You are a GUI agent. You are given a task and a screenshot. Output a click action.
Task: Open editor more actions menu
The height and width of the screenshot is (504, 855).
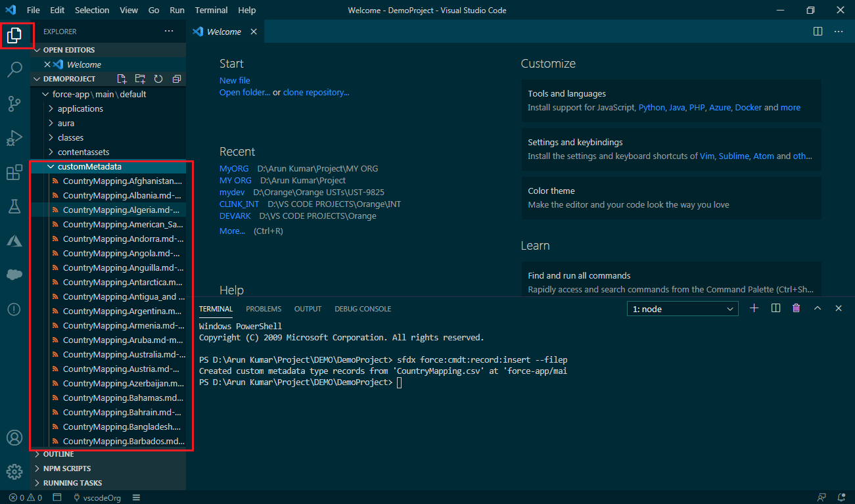[839, 32]
